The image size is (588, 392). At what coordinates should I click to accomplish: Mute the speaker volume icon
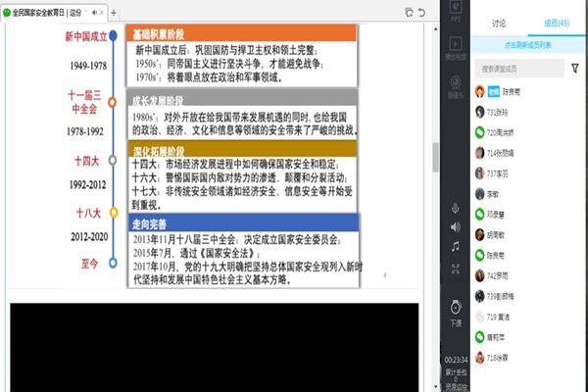(x=456, y=227)
